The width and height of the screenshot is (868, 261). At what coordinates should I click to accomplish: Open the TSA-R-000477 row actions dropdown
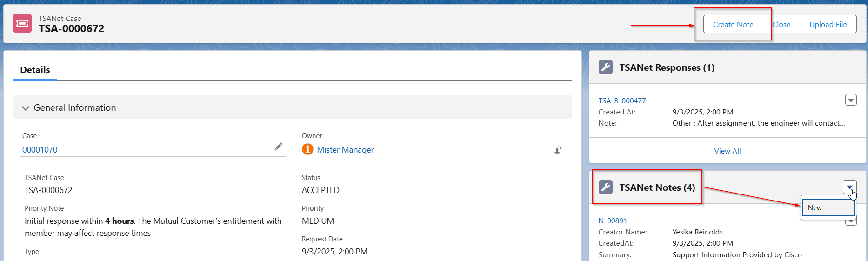coord(850,100)
